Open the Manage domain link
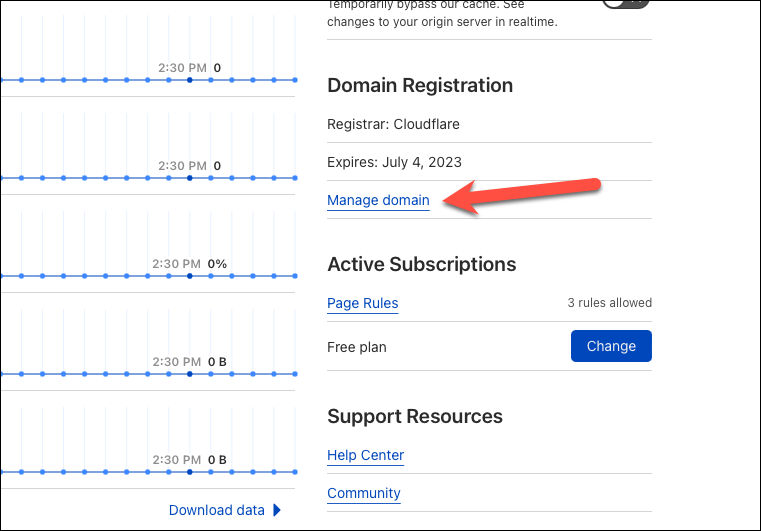The height and width of the screenshot is (531, 761). coord(378,200)
